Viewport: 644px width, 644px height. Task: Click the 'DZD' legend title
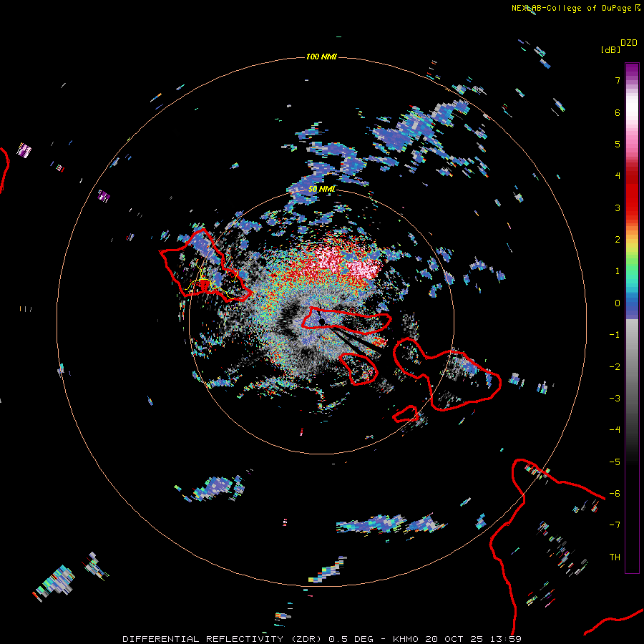tap(629, 43)
